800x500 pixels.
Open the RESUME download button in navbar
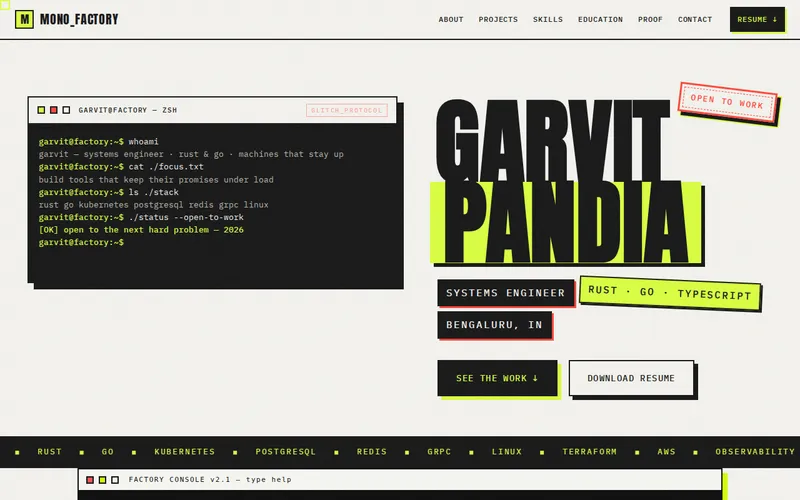(757, 19)
